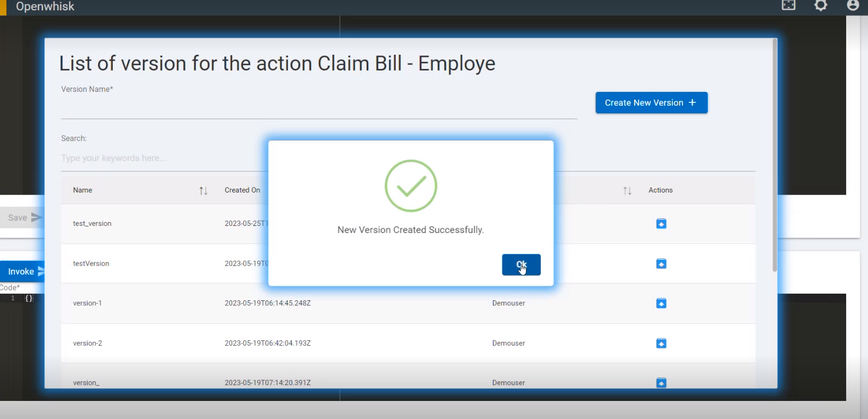Click "New Version Created Successfully." message
868x419 pixels.
[410, 230]
